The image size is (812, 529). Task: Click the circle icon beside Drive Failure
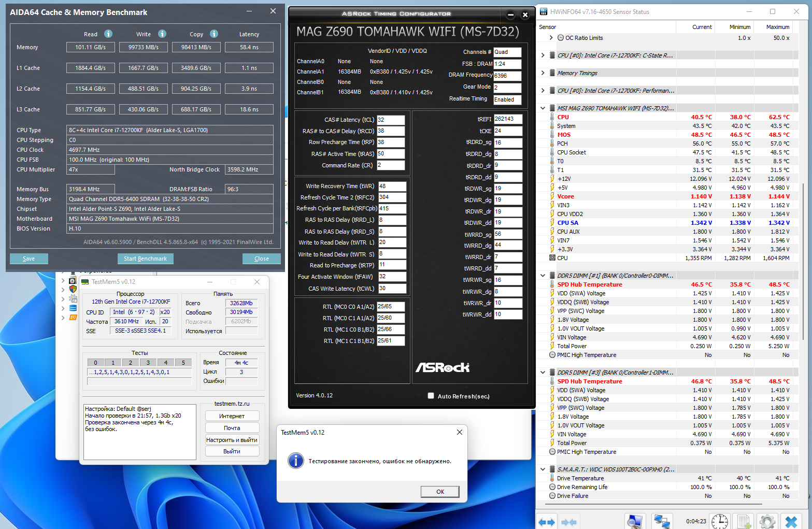point(552,496)
